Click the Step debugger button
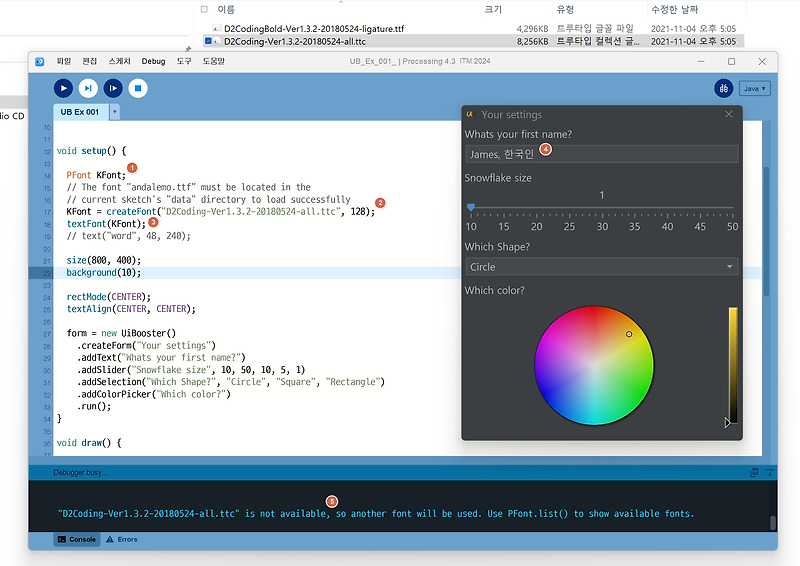Screen dimensions: 800x566 click(x=88, y=88)
